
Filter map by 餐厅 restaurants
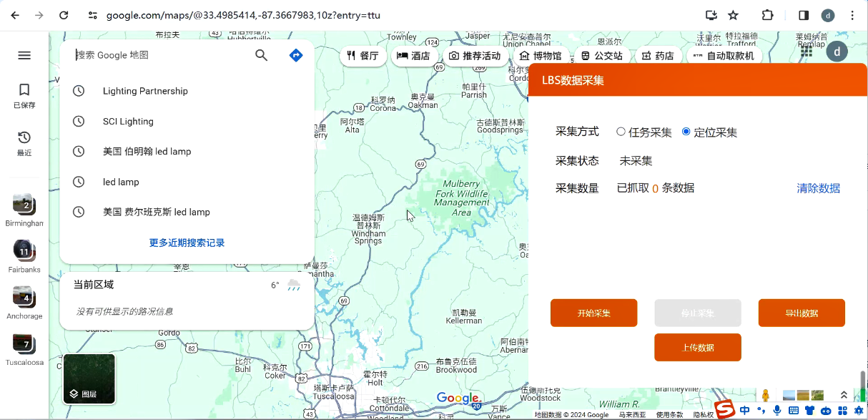coord(363,56)
